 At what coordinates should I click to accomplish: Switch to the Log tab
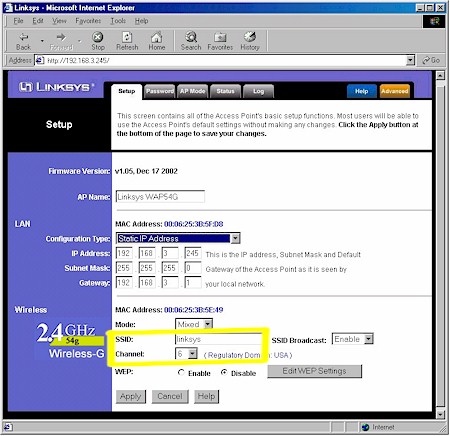tap(258, 91)
